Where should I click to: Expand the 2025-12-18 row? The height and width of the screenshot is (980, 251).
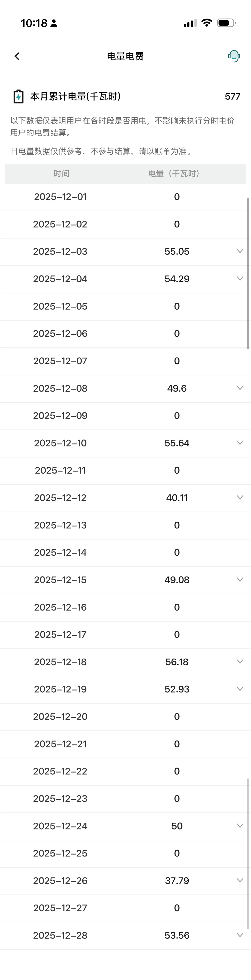pyautogui.click(x=240, y=662)
